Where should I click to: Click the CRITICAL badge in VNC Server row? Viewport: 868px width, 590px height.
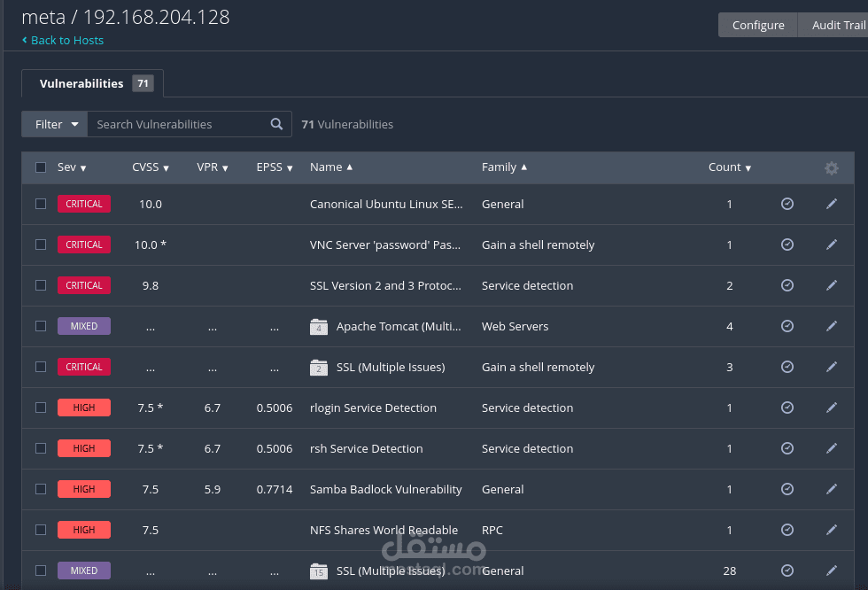(84, 245)
